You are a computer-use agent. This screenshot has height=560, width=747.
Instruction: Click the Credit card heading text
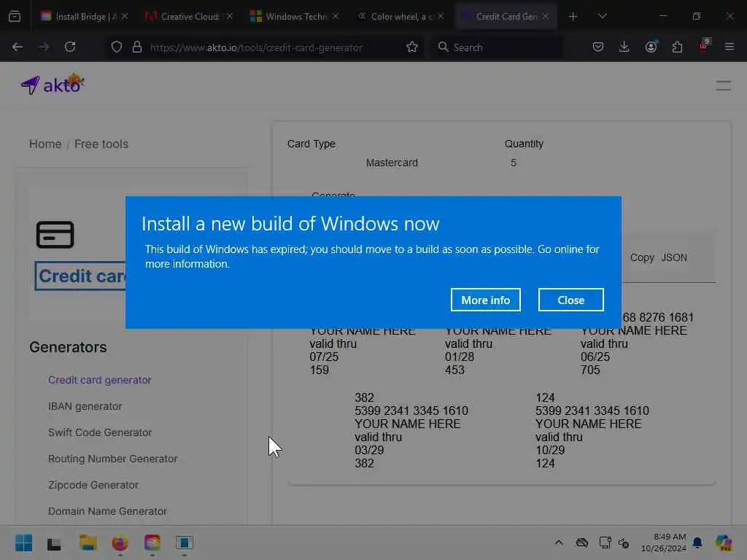pos(81,276)
